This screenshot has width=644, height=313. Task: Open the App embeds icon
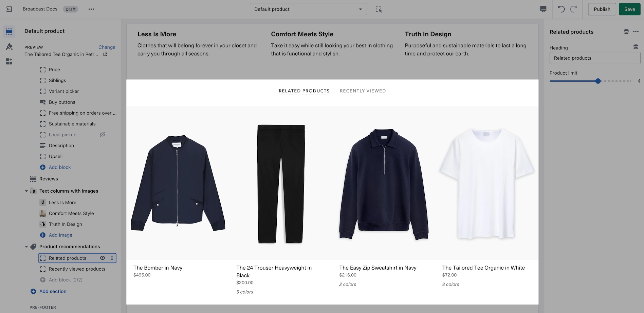point(9,61)
